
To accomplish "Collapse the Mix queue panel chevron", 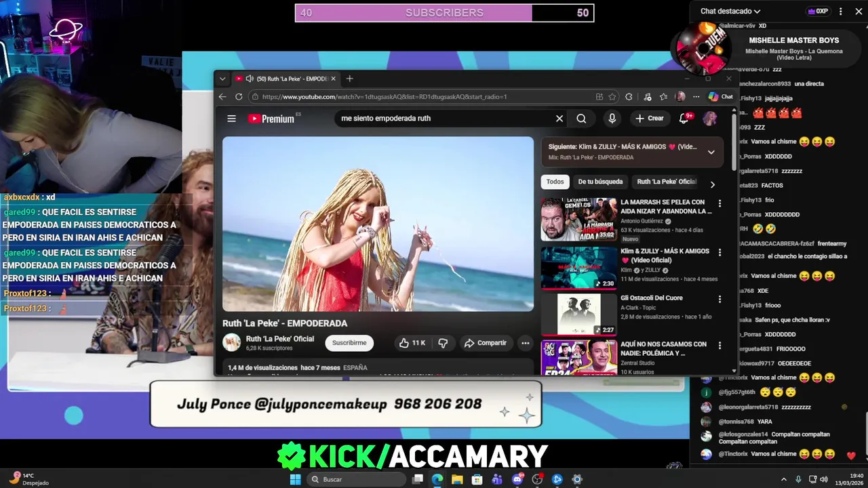I will 711,152.
